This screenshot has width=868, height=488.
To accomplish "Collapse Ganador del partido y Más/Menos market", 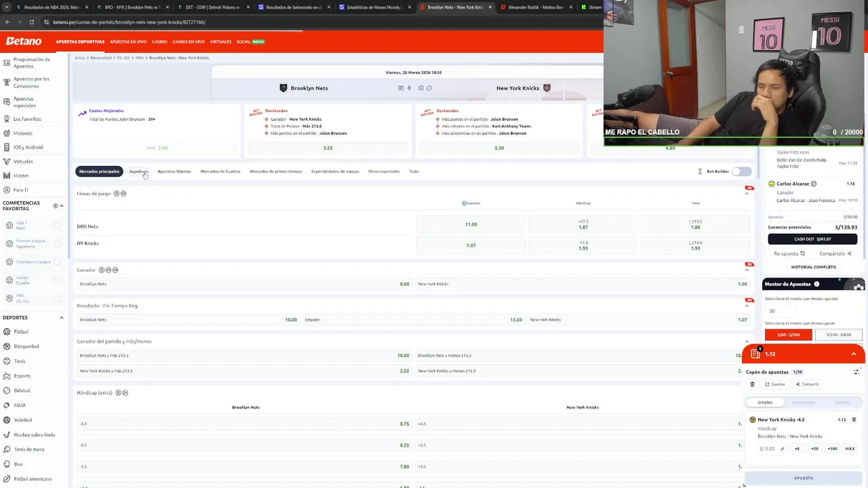I will [747, 342].
